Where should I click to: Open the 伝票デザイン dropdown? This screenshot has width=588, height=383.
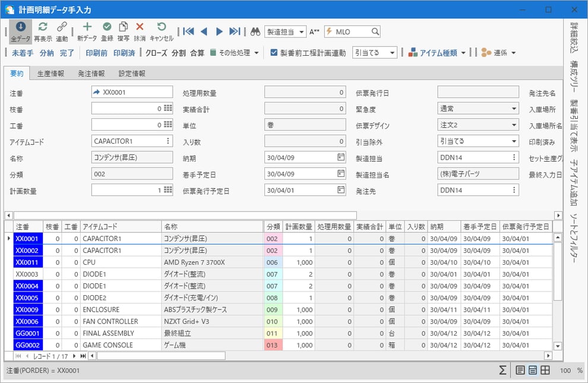pyautogui.click(x=514, y=125)
